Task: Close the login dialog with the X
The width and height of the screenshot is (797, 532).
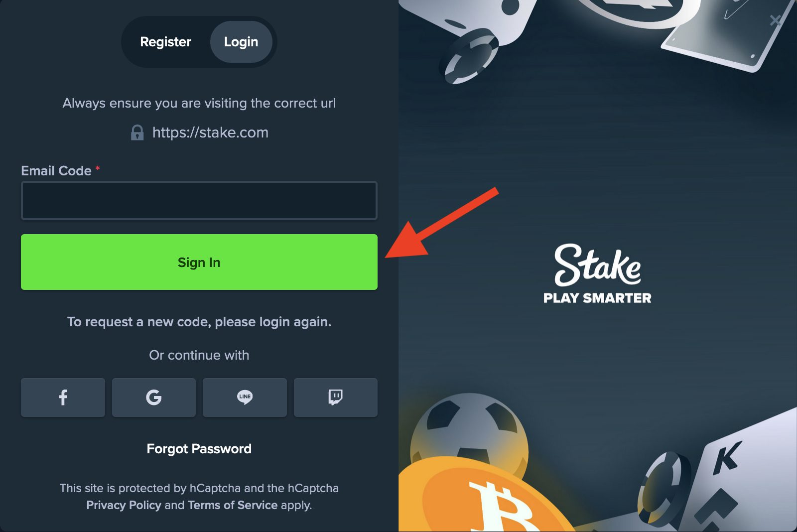Action: click(776, 20)
